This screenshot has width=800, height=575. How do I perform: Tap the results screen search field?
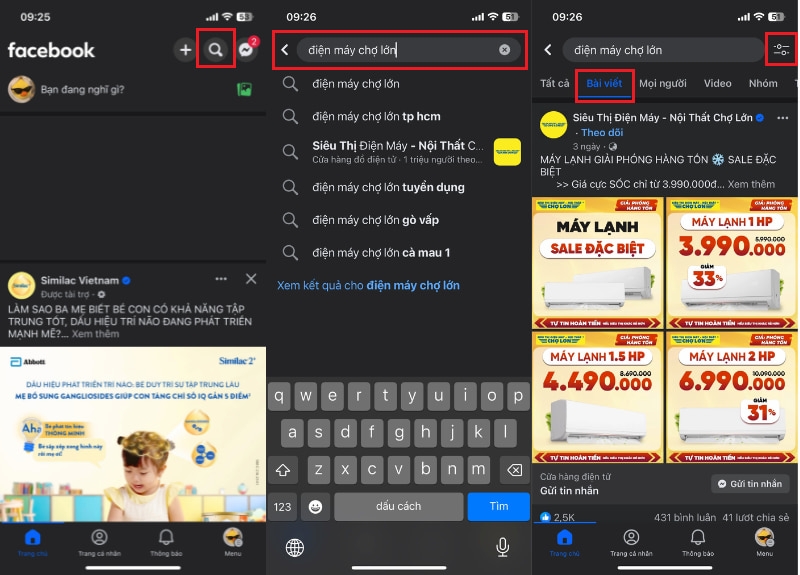coord(663,49)
